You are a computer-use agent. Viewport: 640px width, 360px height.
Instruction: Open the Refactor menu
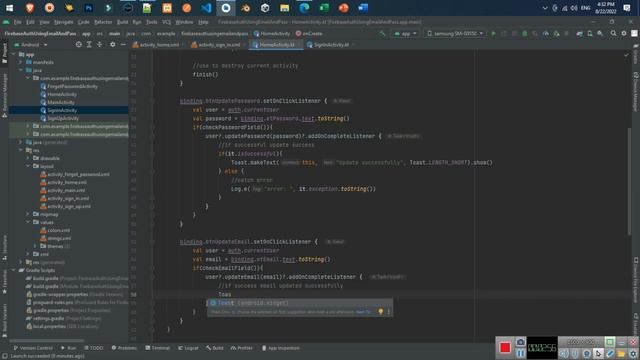point(103,22)
